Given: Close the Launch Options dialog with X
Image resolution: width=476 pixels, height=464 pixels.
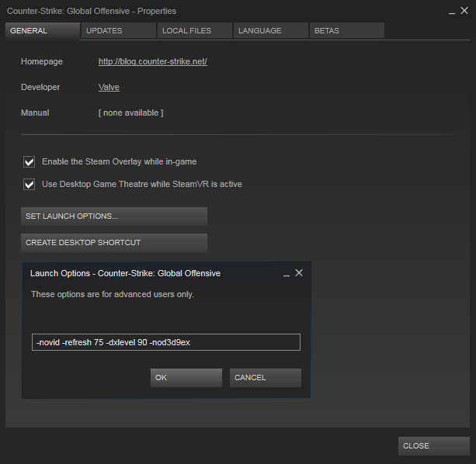Looking at the screenshot, I should 299,273.
